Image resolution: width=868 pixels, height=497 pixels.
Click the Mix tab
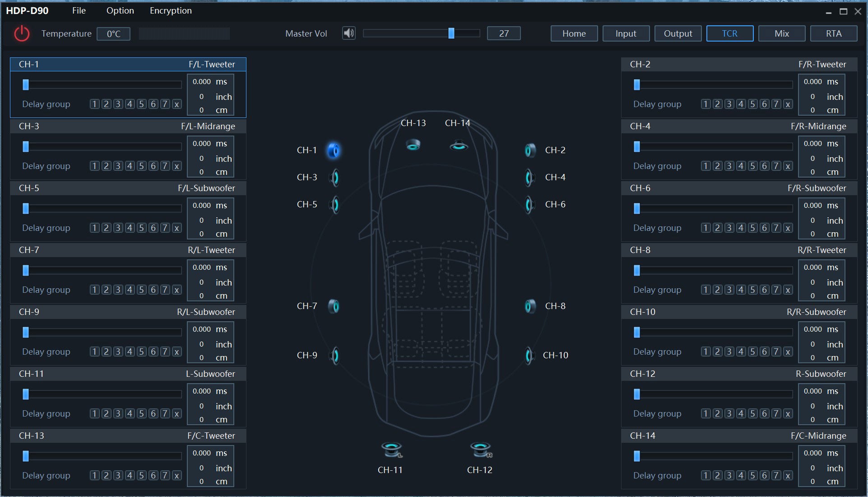coord(781,34)
